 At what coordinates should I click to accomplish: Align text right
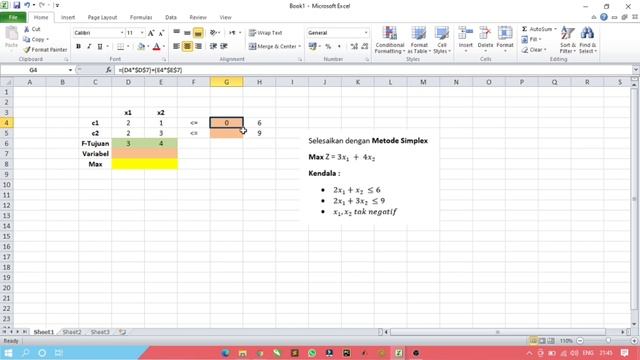pos(198,47)
